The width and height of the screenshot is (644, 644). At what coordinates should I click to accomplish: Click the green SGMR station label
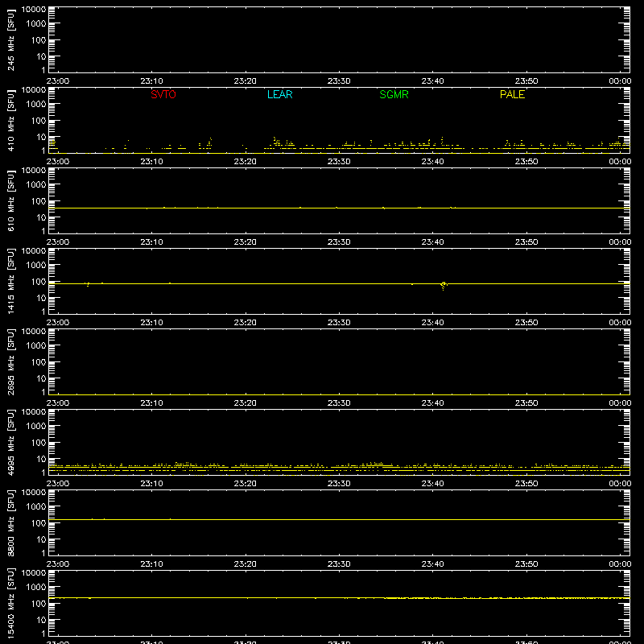click(x=394, y=94)
